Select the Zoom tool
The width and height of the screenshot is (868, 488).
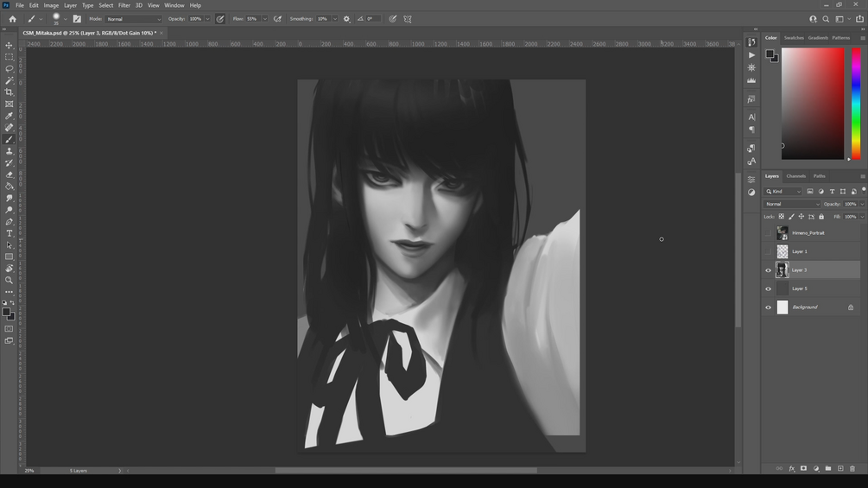(x=9, y=281)
